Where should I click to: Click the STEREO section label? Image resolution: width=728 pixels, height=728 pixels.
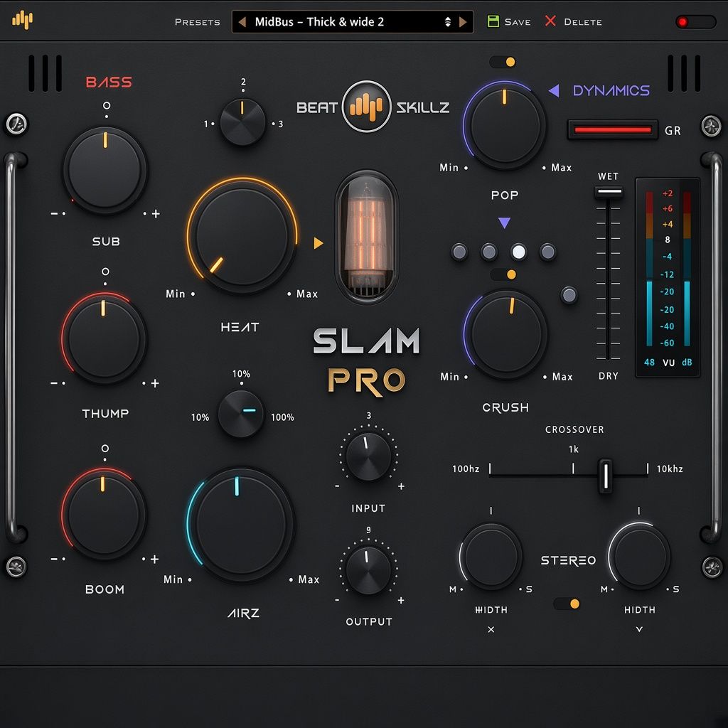click(x=568, y=560)
